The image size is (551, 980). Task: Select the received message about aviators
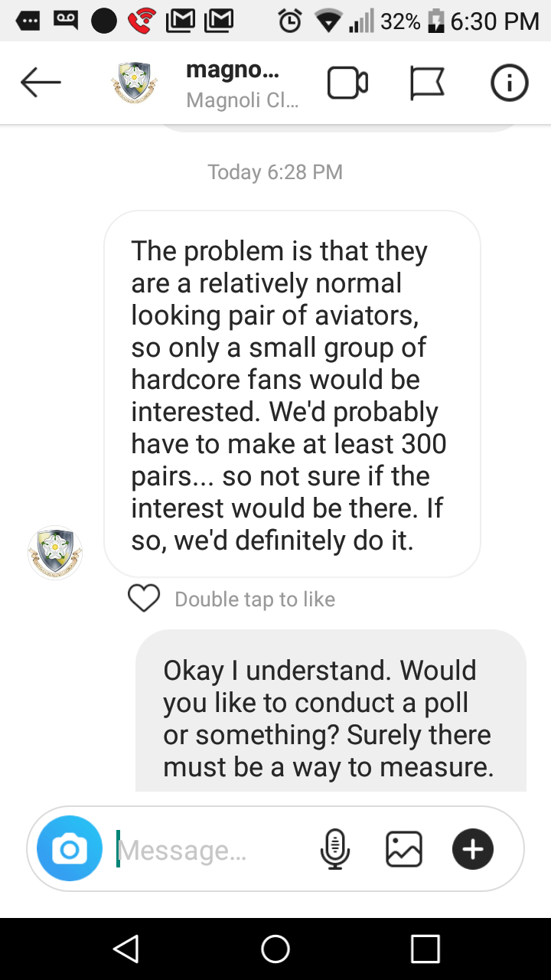(292, 394)
